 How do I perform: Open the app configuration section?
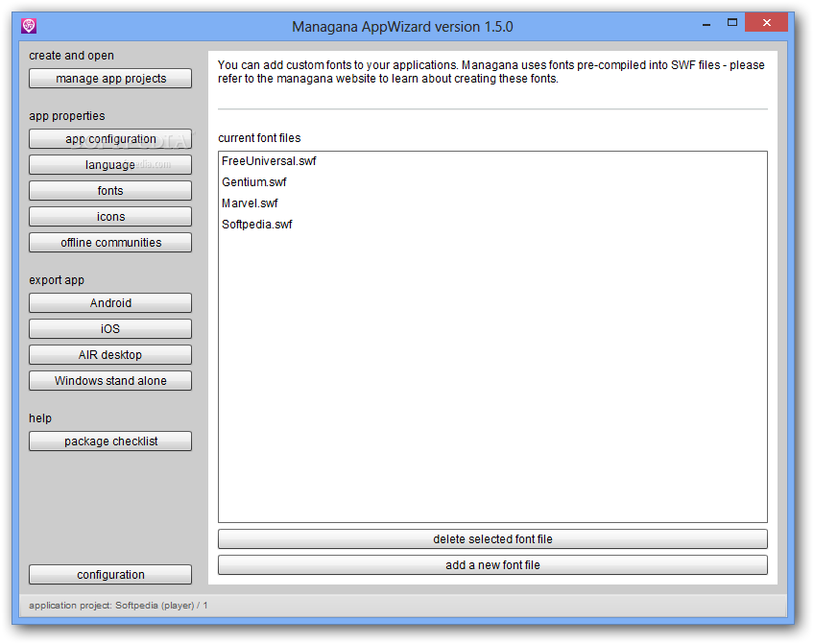(x=110, y=139)
